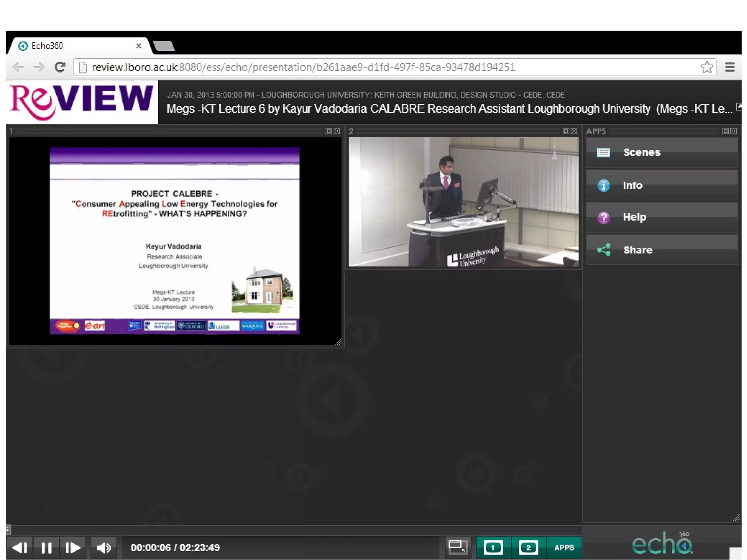Click the playback seek bar

pos(292,530)
